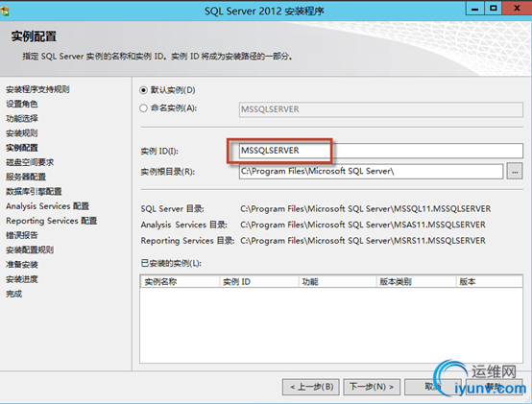Click the 实例 ID column header in installed instances
Screen dimensions: 532x404
(x=259, y=281)
